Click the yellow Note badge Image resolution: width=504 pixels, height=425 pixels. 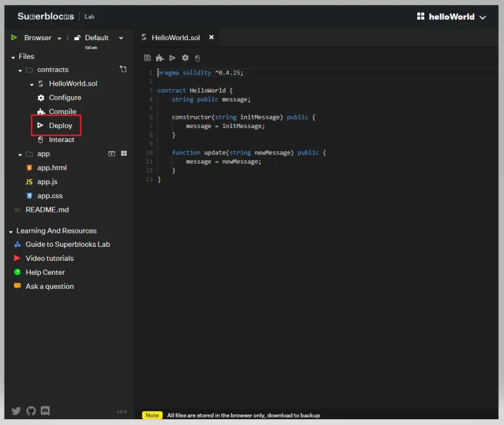pyautogui.click(x=152, y=415)
